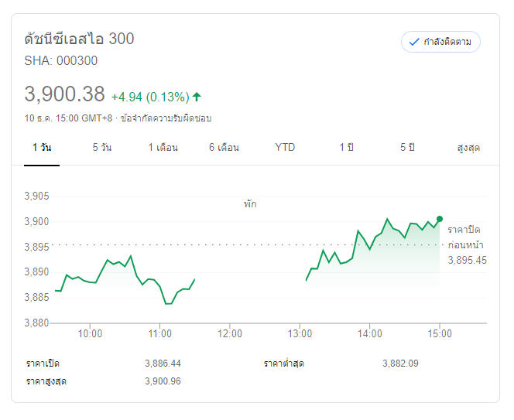This screenshot has height=420, width=514.
Task: Click the 3,900.38 current price
Action: pos(64,94)
